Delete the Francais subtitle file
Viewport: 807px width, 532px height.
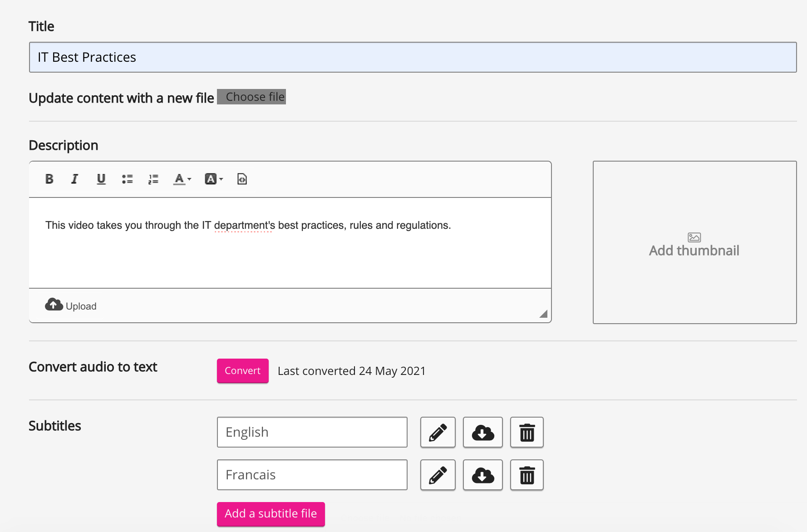[527, 475]
